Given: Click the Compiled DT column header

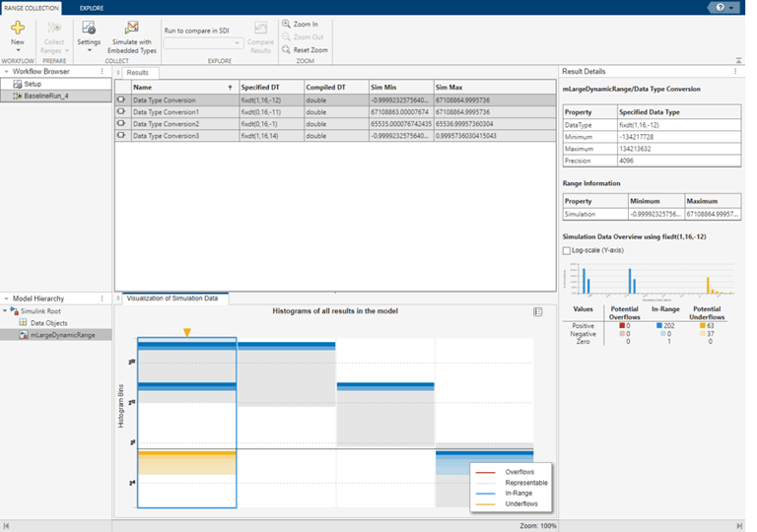Looking at the screenshot, I should pos(336,88).
